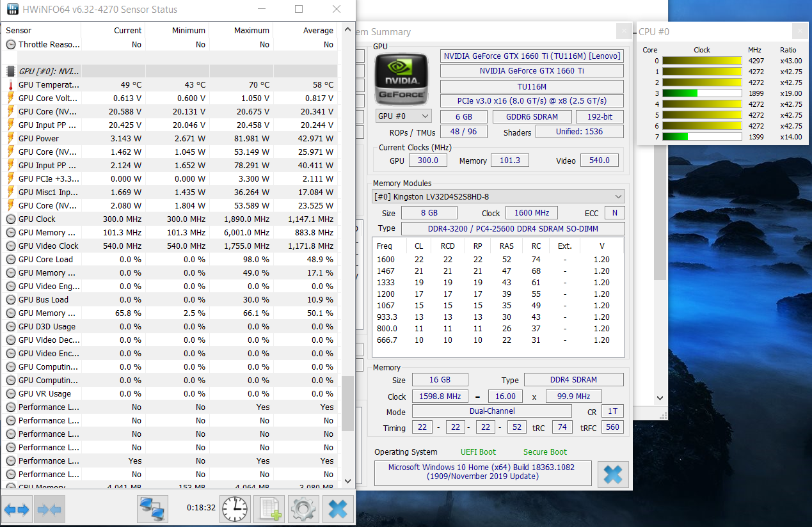The image size is (812, 527).
Task: Click elapsed time '0:18:32'
Action: pos(201,507)
